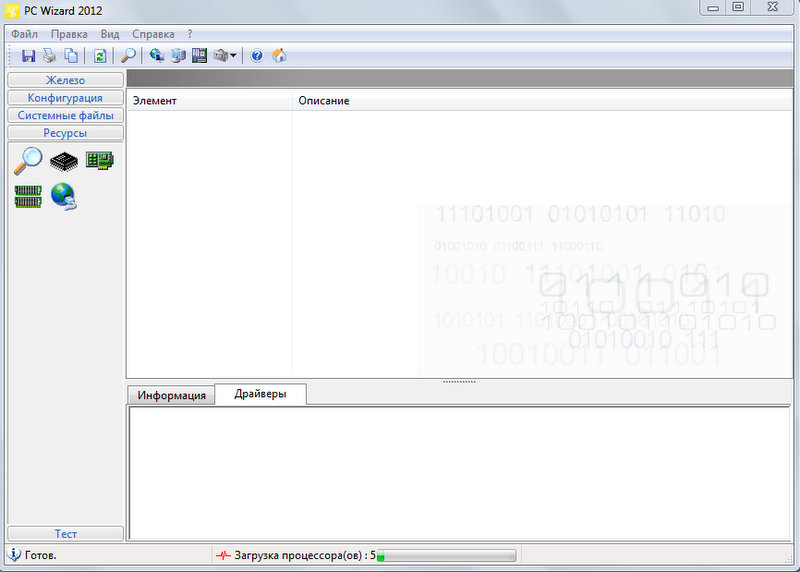800x572 pixels.
Task: Maximize the PC Wizard window
Action: [x=738, y=7]
